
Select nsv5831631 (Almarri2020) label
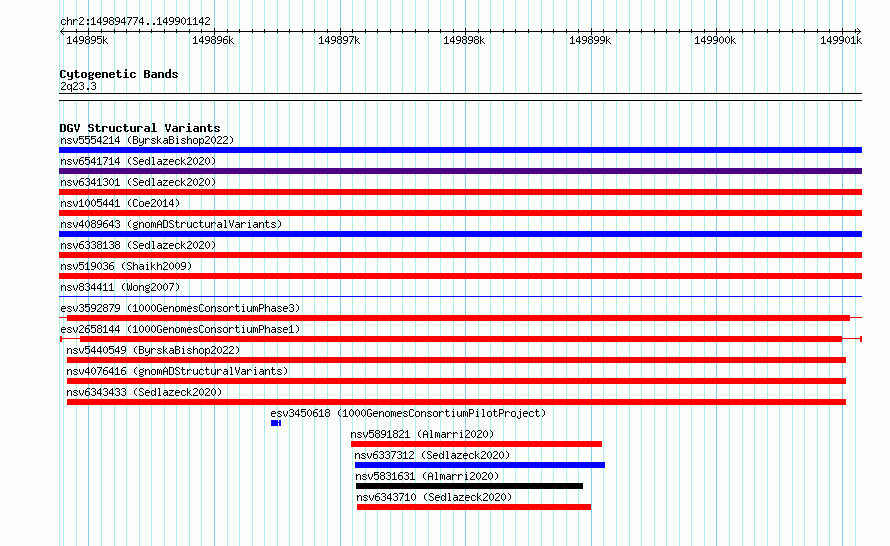pos(427,476)
